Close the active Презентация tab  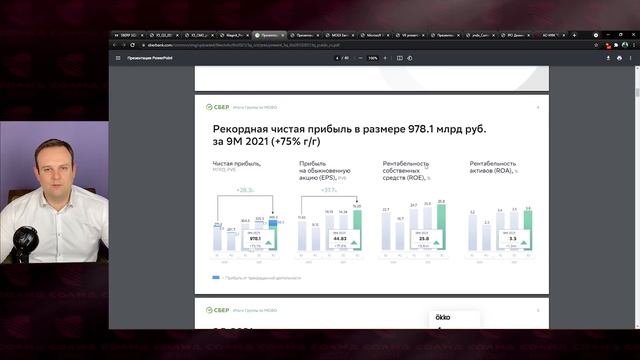click(x=282, y=35)
